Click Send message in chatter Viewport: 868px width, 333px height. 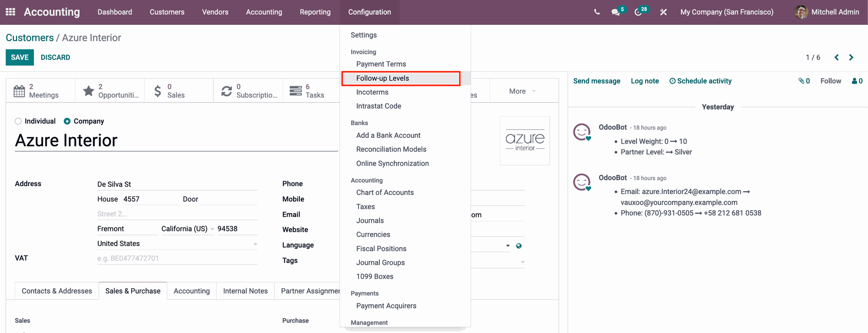pyautogui.click(x=597, y=81)
